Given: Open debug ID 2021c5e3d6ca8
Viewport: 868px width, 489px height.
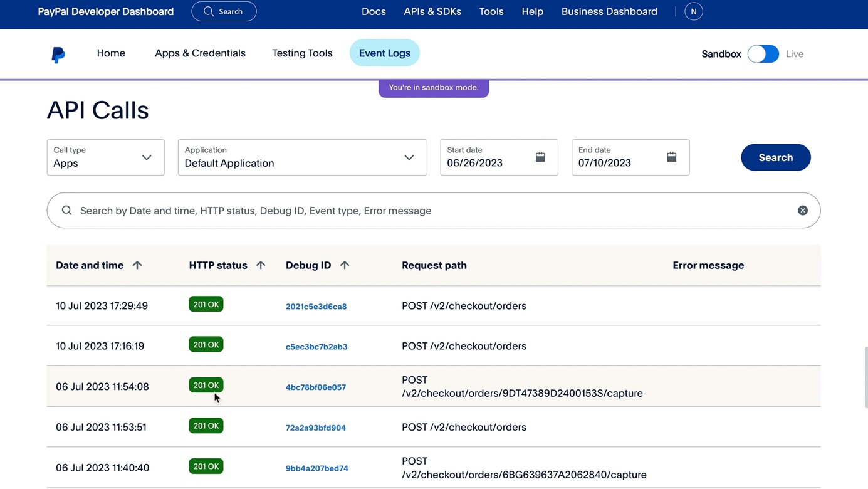Looking at the screenshot, I should 316,307.
